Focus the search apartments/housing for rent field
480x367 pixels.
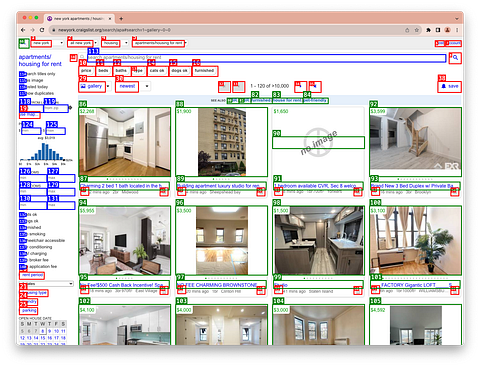(266, 58)
